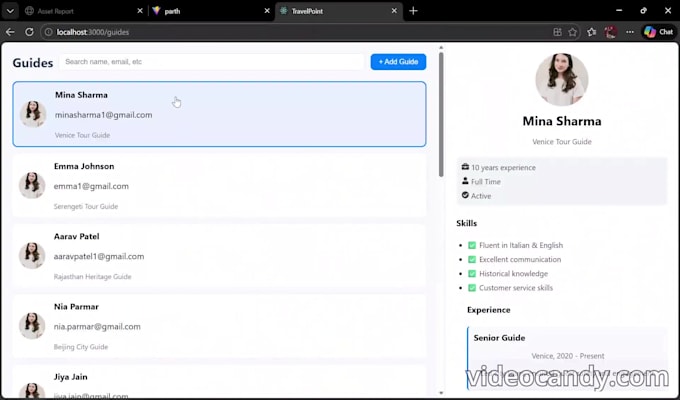The height and width of the screenshot is (400, 680).
Task: Reload the page with the refresh icon
Action: coord(29,32)
